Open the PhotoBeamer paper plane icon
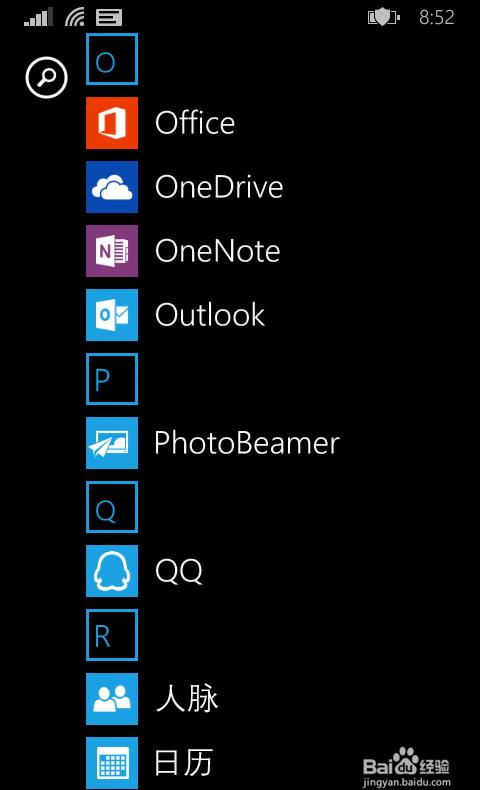480x790 pixels. pos(112,443)
